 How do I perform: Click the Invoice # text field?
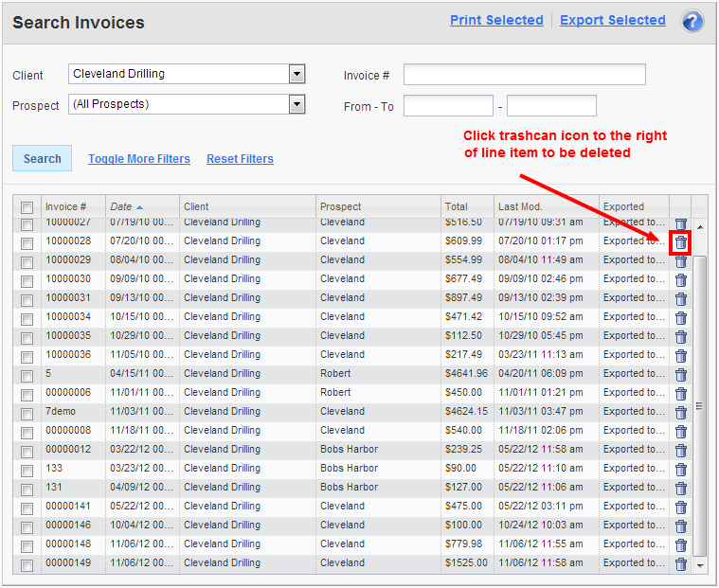(x=524, y=75)
